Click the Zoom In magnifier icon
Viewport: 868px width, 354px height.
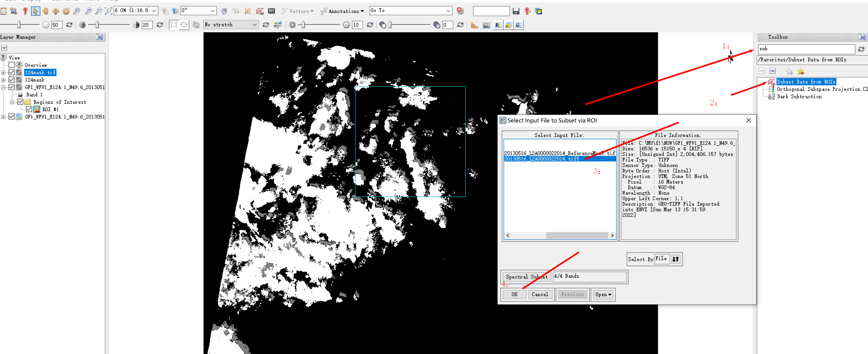click(x=88, y=11)
